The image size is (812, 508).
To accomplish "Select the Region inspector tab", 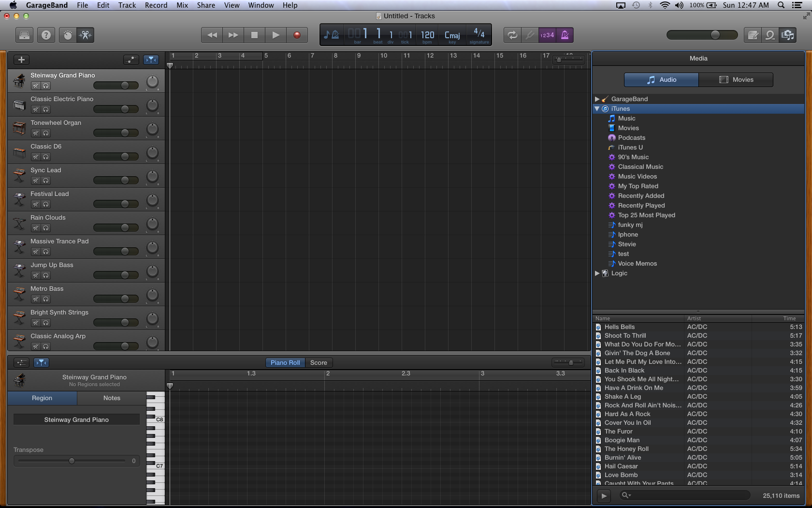I will click(x=42, y=398).
